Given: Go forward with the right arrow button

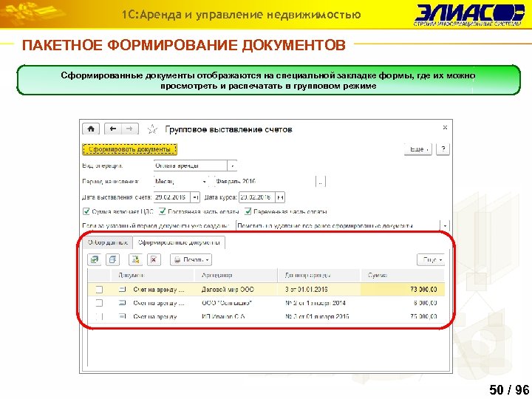Looking at the screenshot, I should (x=129, y=129).
